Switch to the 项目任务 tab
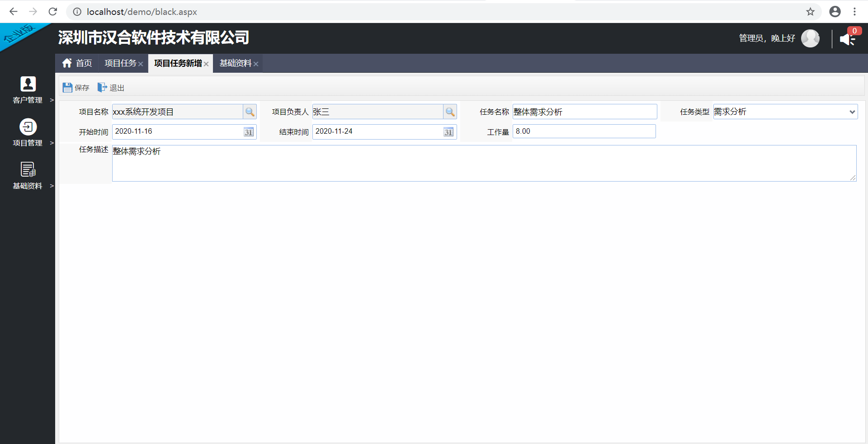This screenshot has height=444, width=868. [x=120, y=63]
